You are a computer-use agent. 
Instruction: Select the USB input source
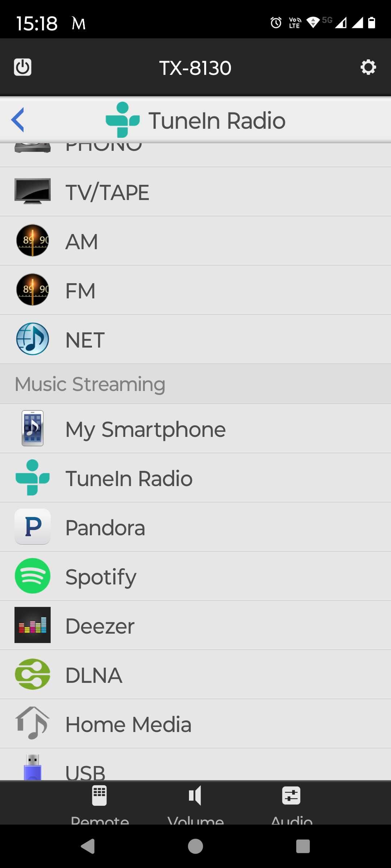195,765
